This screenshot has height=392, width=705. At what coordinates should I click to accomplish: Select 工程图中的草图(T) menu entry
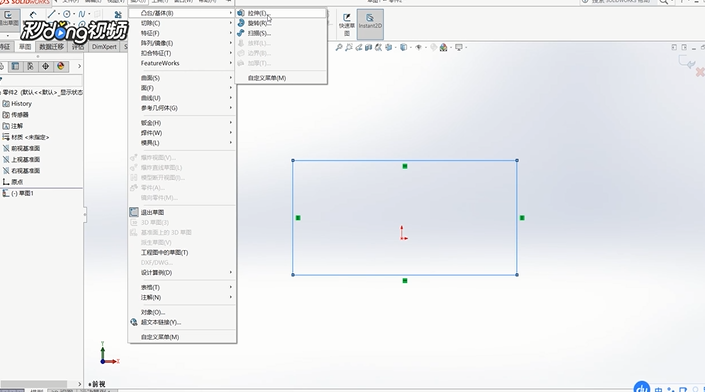(182, 252)
